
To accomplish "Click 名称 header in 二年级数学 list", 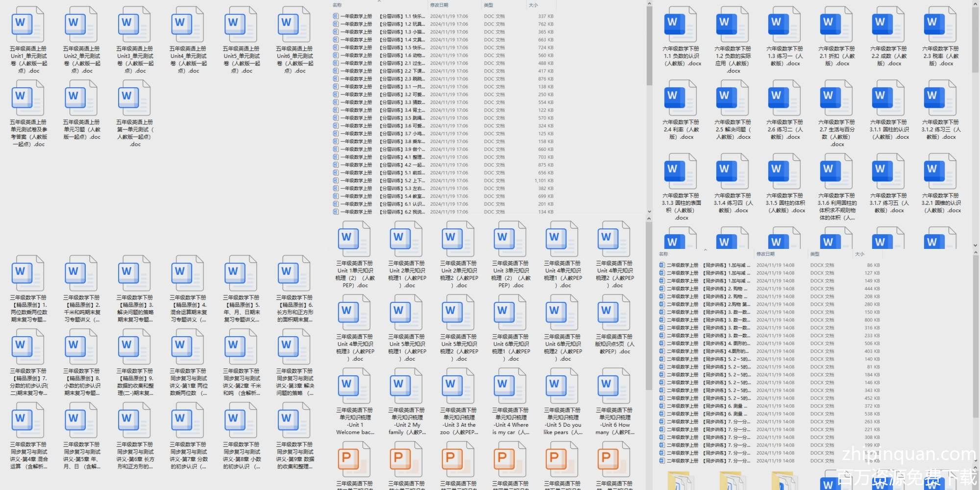I will [663, 254].
